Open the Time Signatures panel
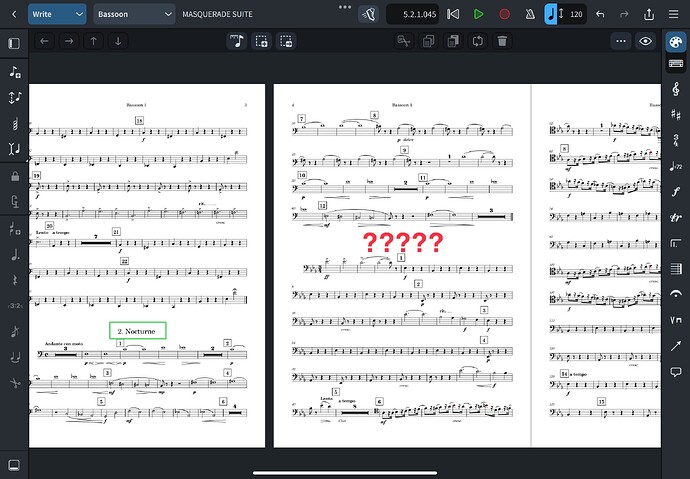The width and height of the screenshot is (690, 479). click(675, 141)
